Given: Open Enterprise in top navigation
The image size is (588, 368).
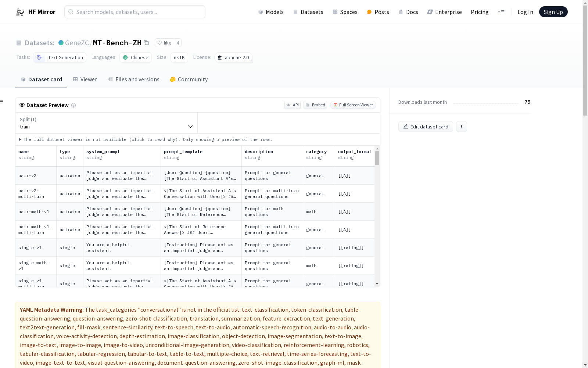Looking at the screenshot, I should (444, 12).
